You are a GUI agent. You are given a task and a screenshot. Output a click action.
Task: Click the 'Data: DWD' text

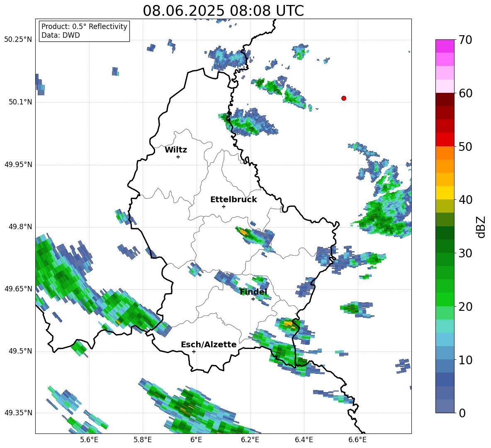click(61, 35)
